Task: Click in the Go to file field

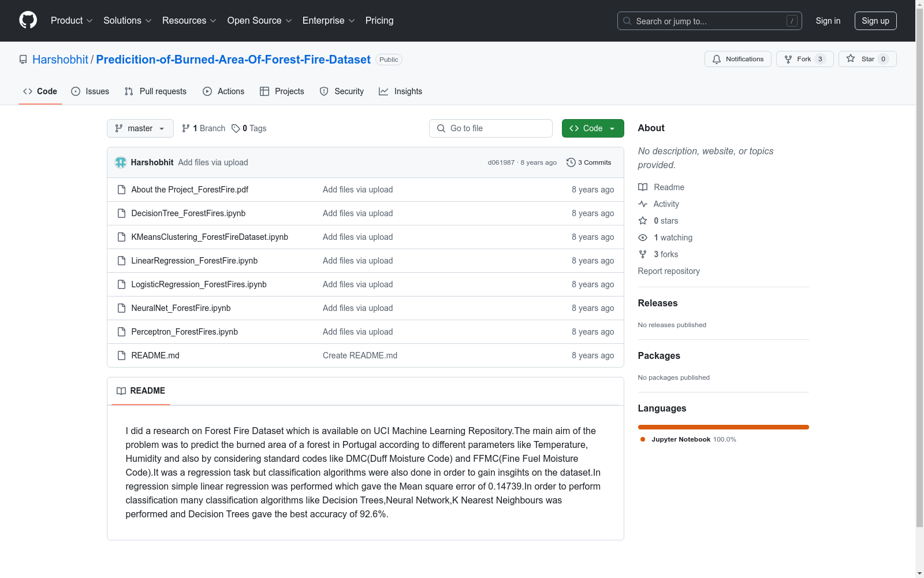Action: point(491,128)
